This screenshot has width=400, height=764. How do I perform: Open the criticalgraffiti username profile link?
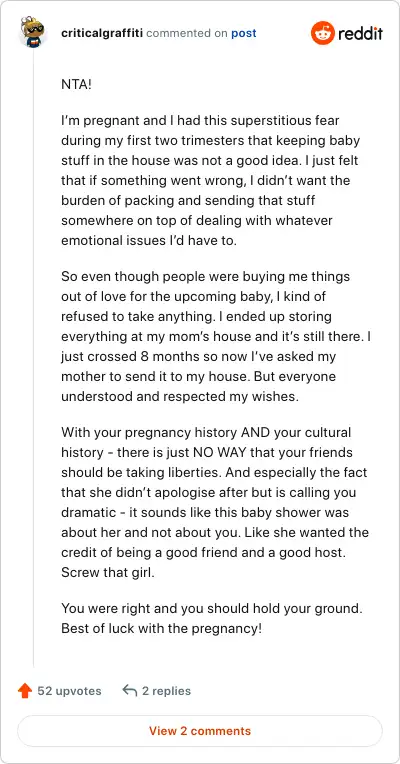pos(102,33)
